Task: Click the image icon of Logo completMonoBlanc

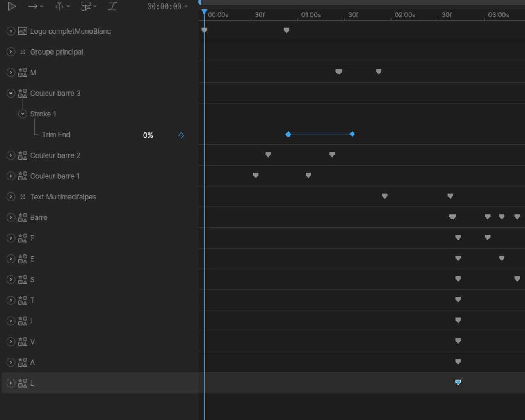Action: [x=23, y=31]
